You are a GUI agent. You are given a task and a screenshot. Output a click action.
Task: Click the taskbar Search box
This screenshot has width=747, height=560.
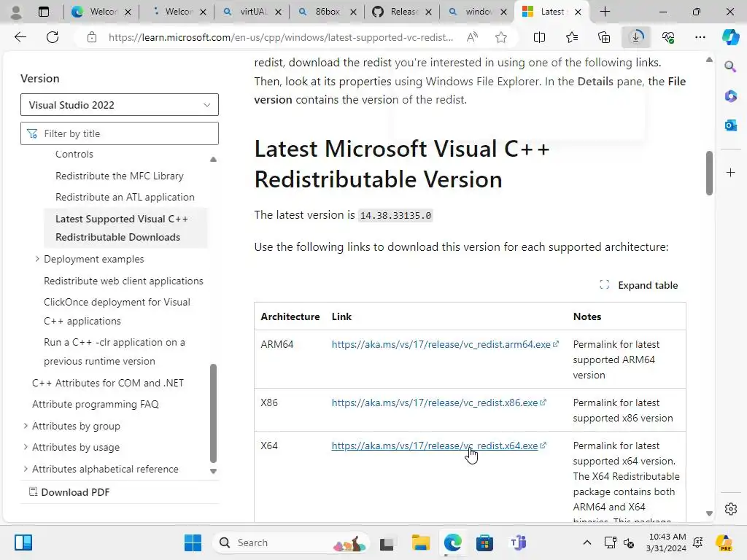290,542
